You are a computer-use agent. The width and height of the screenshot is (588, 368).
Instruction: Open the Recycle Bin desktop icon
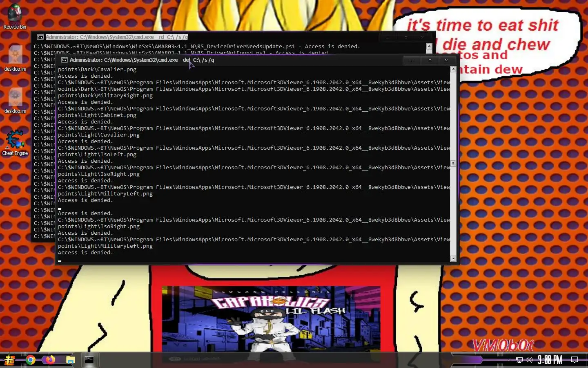pos(15,16)
